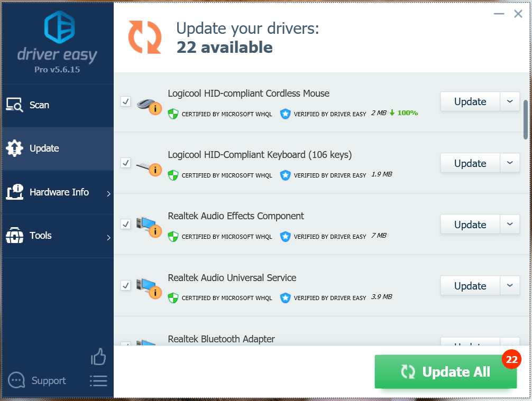Click the green '100%' download progress text

click(408, 113)
